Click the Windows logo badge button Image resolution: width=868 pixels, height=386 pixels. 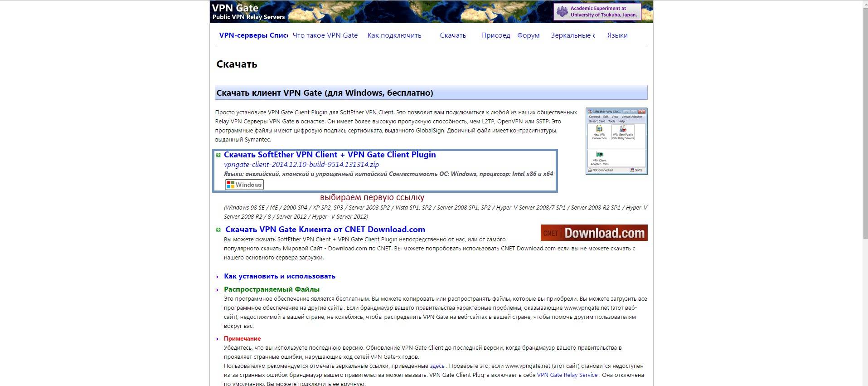click(244, 185)
